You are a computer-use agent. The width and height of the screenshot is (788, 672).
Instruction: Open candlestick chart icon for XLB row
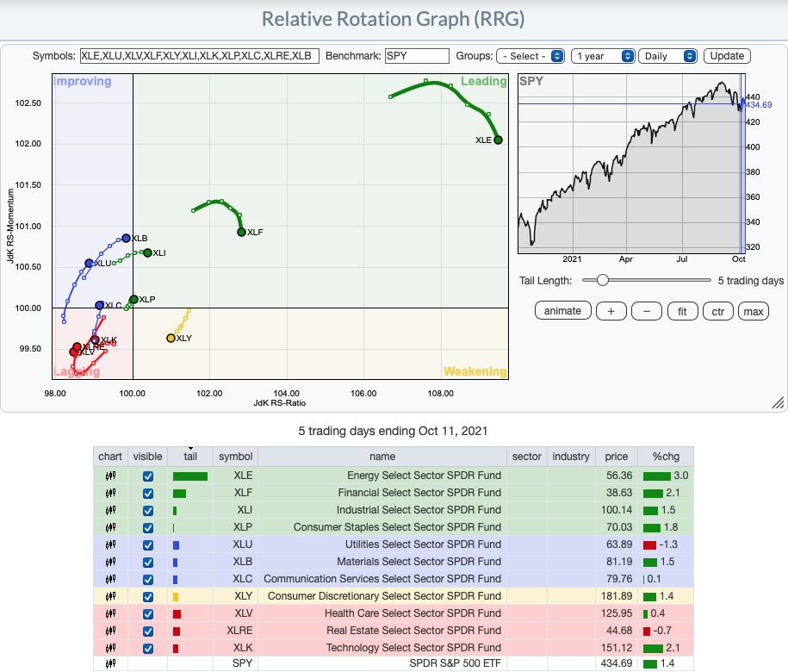point(110,562)
